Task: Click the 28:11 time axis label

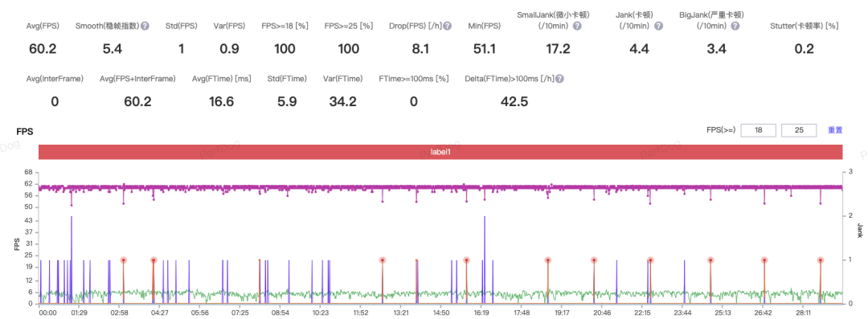Action: (803, 313)
